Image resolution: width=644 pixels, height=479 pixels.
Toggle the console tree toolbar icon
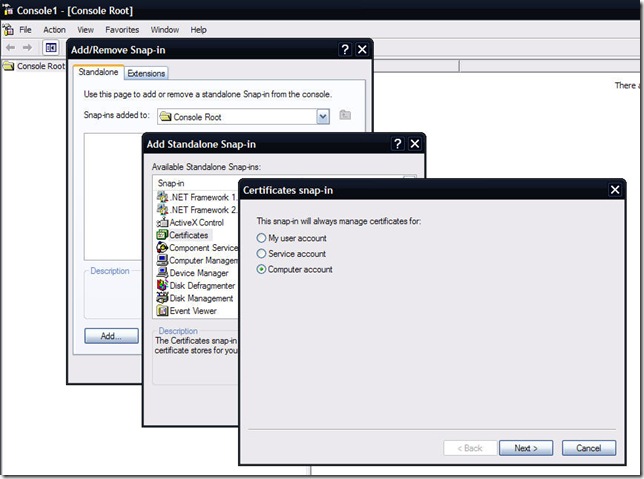[x=51, y=48]
